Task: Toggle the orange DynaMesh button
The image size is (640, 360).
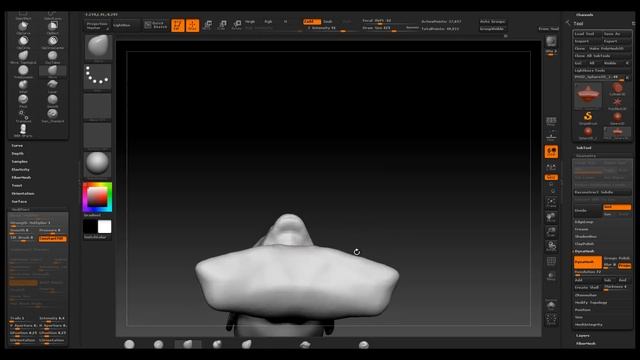Action: pos(588,262)
